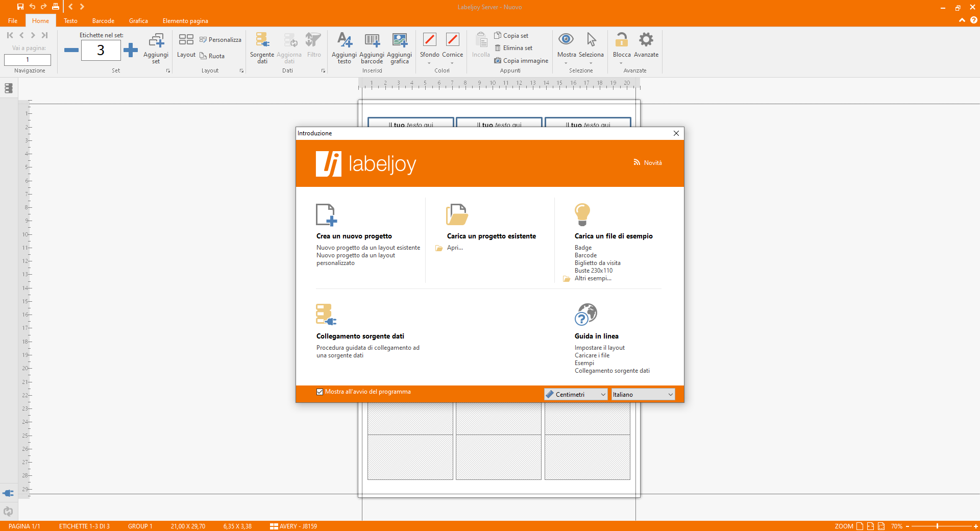Click the Apri... link
Image resolution: width=980 pixels, height=531 pixels.
pyautogui.click(x=455, y=248)
